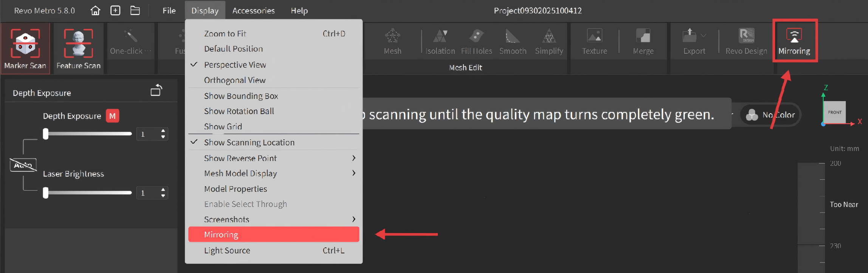868x273 pixels.
Task: Select the Marker Scan mode
Action: tap(25, 48)
